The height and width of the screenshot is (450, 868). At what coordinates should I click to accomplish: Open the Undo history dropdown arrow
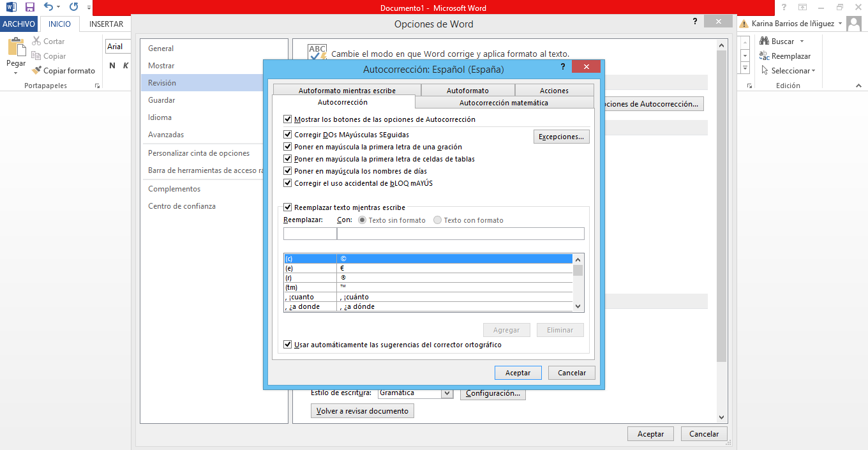[x=58, y=8]
